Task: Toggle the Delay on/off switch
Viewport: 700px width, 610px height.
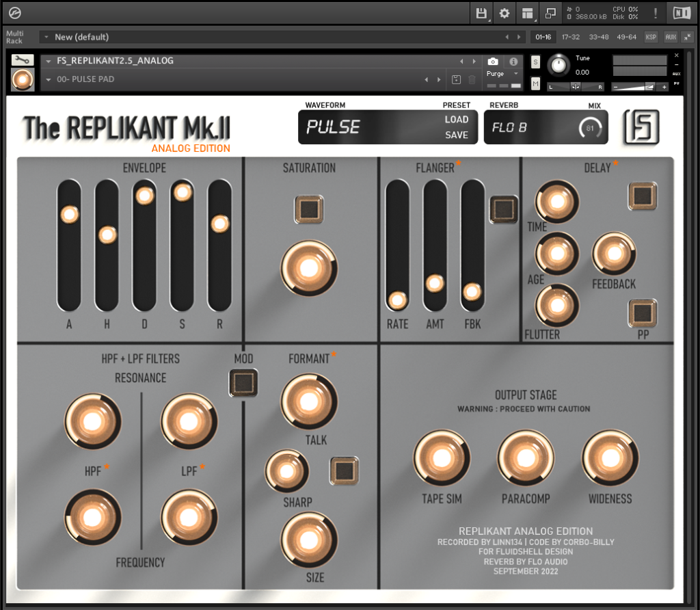Action: [643, 196]
